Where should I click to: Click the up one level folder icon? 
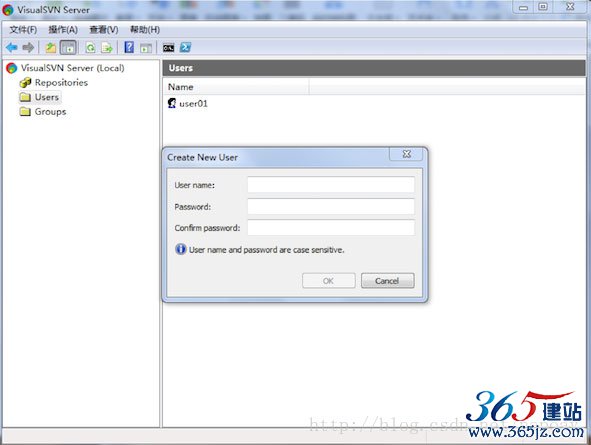(x=51, y=47)
